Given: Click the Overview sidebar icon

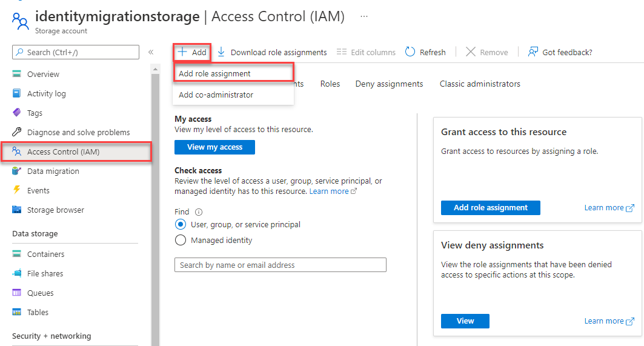Looking at the screenshot, I should (16, 74).
